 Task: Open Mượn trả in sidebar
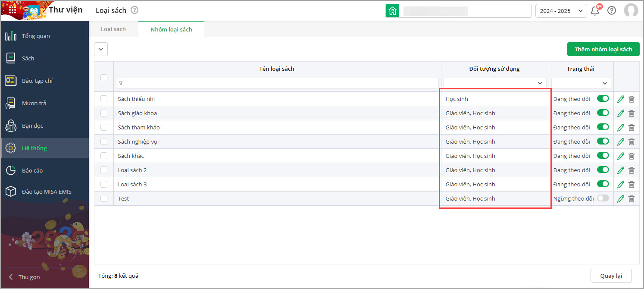click(x=44, y=103)
